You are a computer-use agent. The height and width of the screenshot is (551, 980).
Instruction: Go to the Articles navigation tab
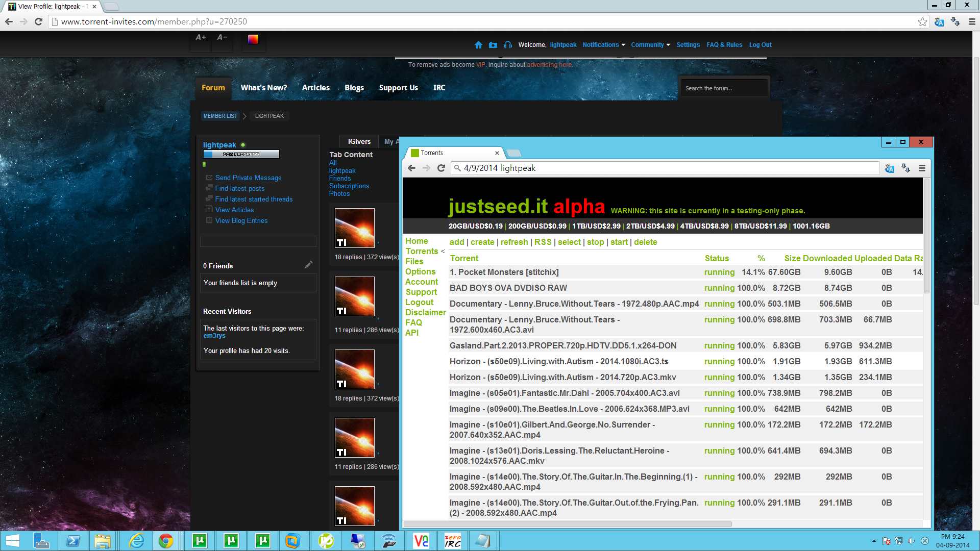[x=316, y=88]
